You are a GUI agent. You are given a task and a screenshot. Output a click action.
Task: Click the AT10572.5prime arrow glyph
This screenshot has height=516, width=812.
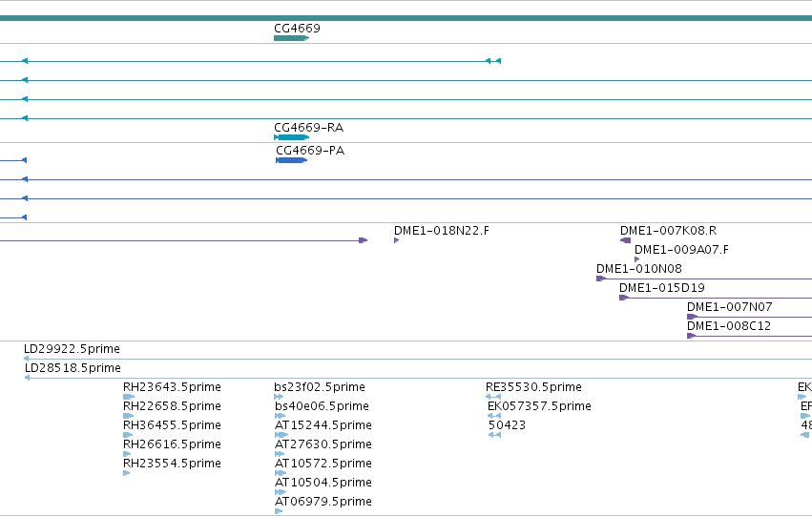tap(281, 473)
